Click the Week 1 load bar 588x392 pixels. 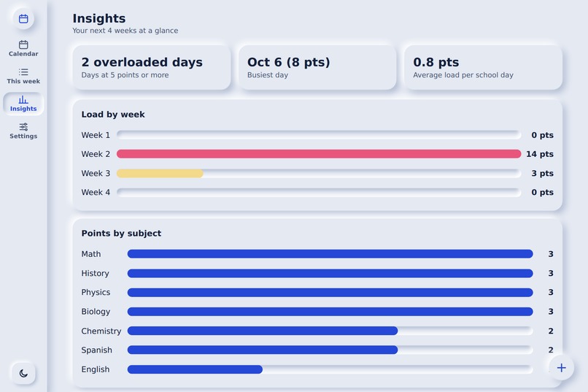[x=319, y=135]
